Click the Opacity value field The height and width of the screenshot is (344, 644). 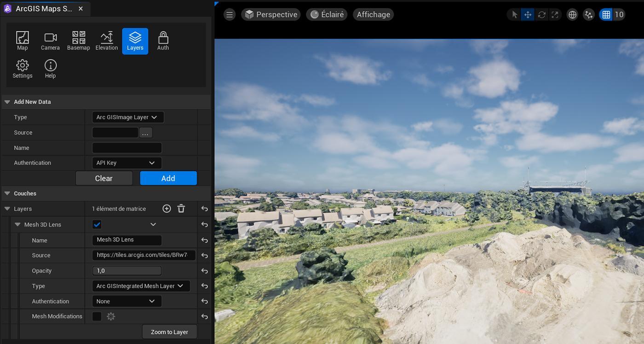[127, 271]
